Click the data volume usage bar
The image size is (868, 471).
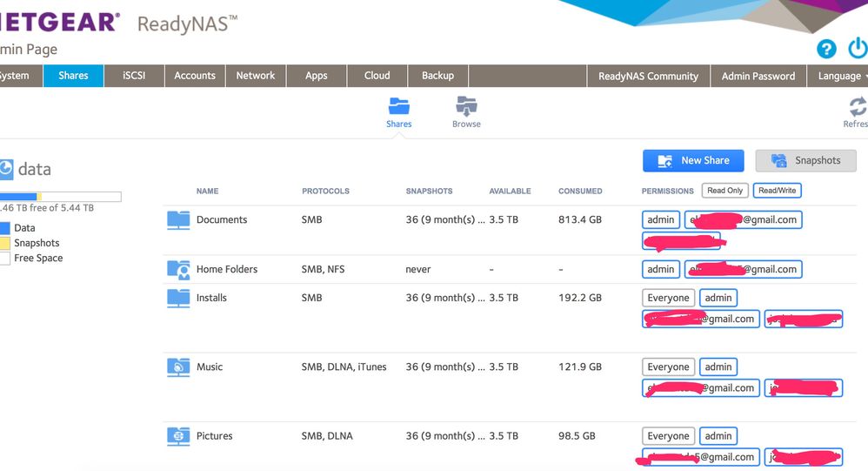(60, 197)
